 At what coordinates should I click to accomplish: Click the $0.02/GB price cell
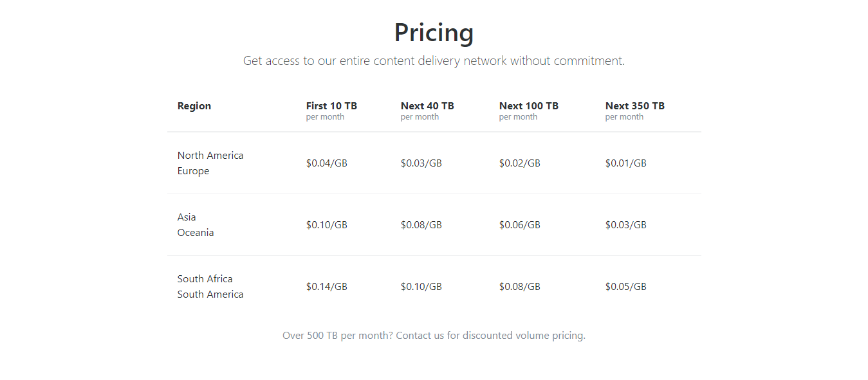click(x=520, y=163)
